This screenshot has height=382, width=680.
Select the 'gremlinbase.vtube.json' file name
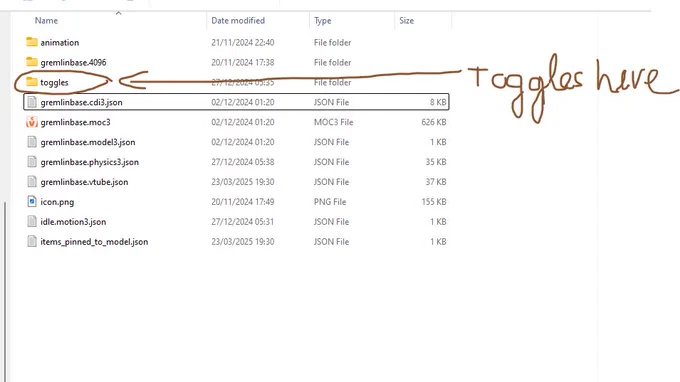(84, 182)
